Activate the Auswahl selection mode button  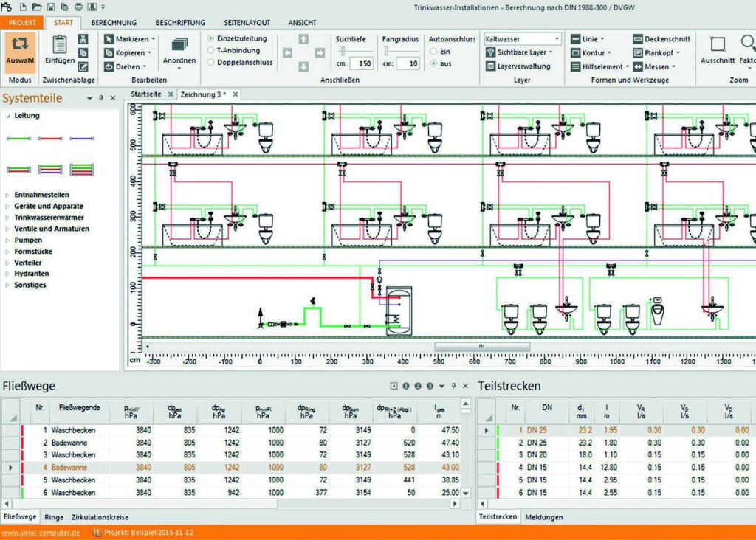click(x=20, y=52)
